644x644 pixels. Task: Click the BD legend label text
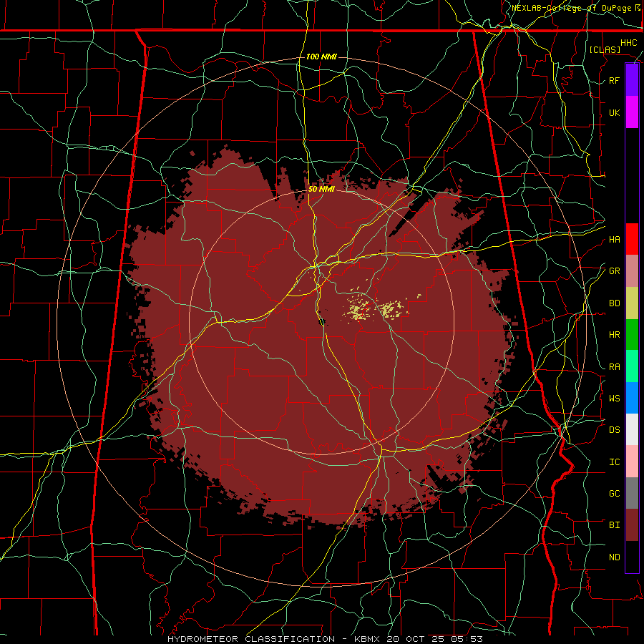point(614,303)
